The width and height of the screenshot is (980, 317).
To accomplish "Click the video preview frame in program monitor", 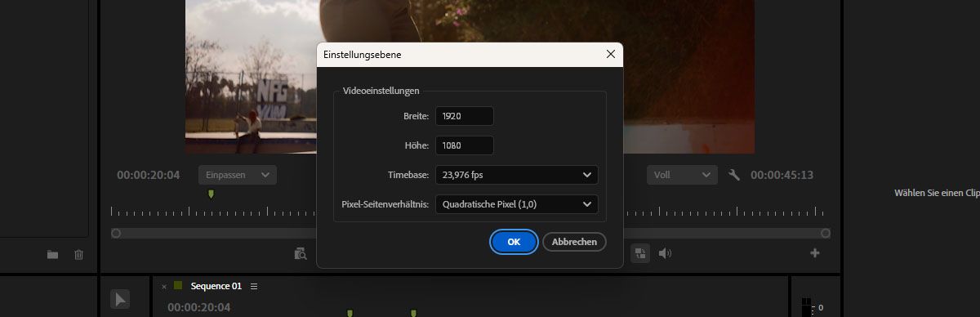I will pos(470,77).
